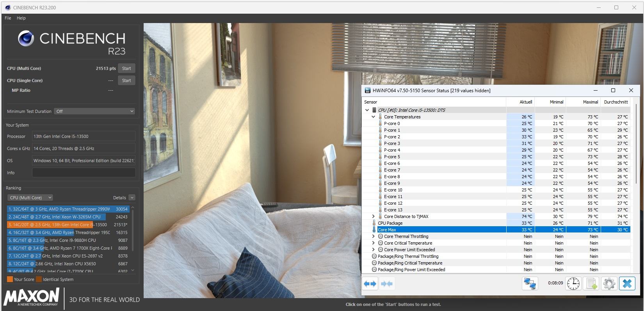This screenshot has width=644, height=311.
Task: Click the MAXON logo
Action: pyautogui.click(x=31, y=297)
